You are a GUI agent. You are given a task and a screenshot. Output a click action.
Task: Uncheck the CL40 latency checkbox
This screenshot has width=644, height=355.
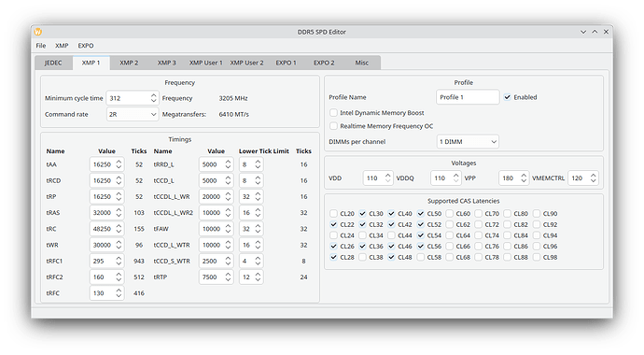(391, 214)
